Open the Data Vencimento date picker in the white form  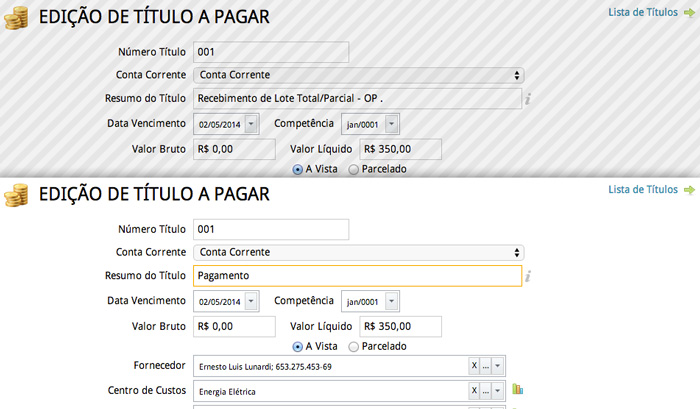[250, 301]
